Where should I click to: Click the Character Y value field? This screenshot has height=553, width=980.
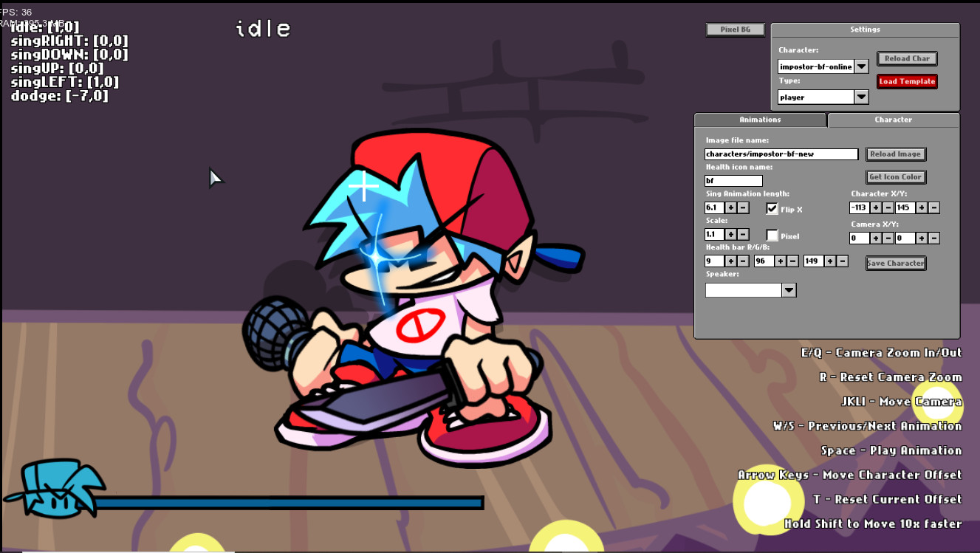click(906, 208)
